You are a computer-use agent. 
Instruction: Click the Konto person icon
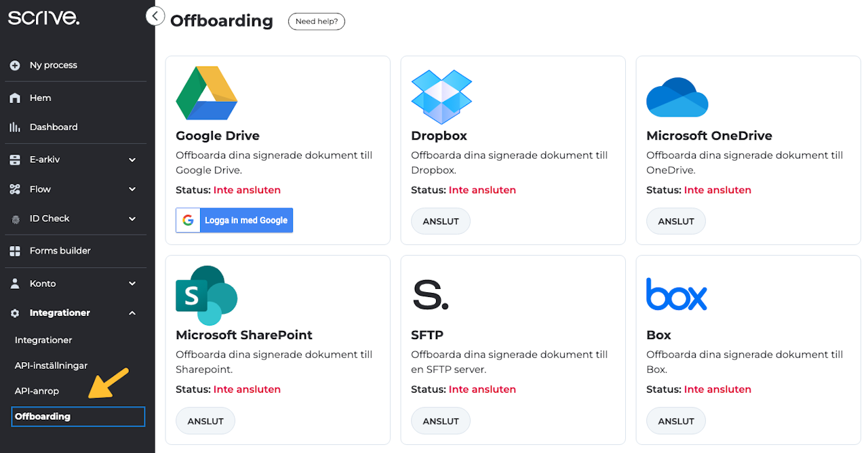15,284
